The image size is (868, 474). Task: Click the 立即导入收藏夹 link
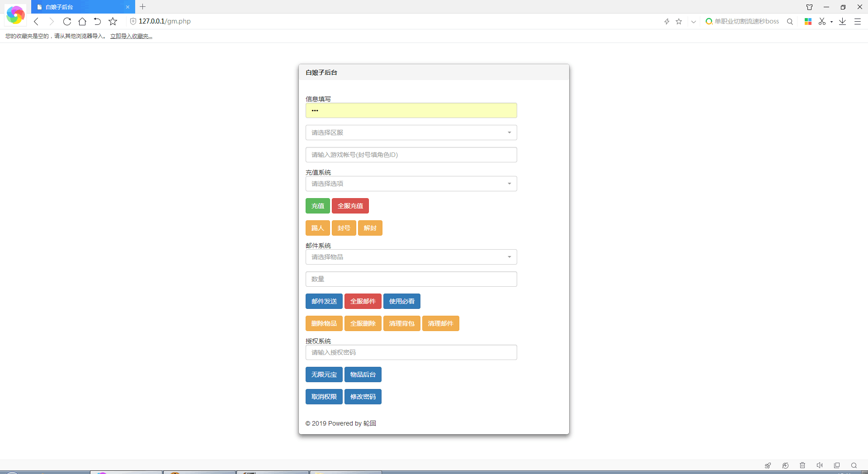pos(131,36)
